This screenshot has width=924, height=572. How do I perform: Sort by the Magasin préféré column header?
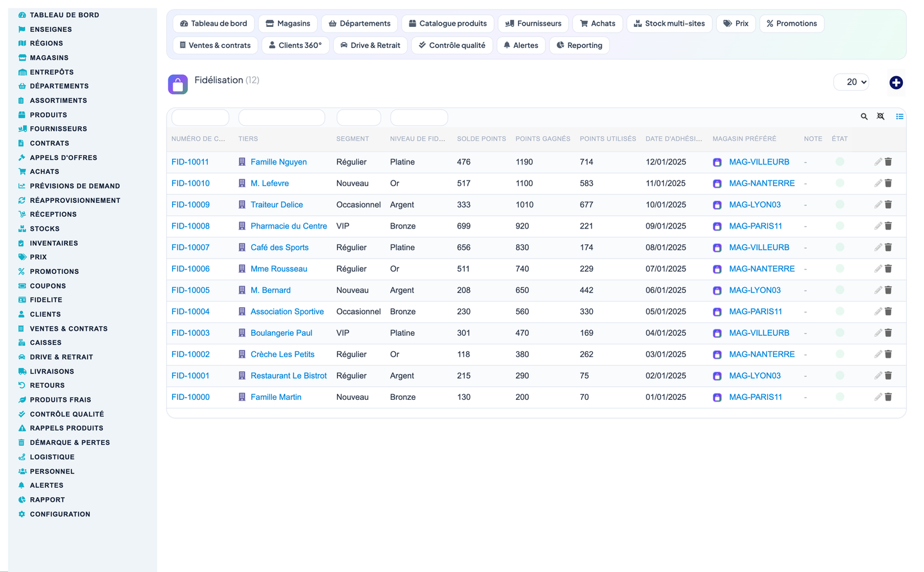(x=744, y=139)
